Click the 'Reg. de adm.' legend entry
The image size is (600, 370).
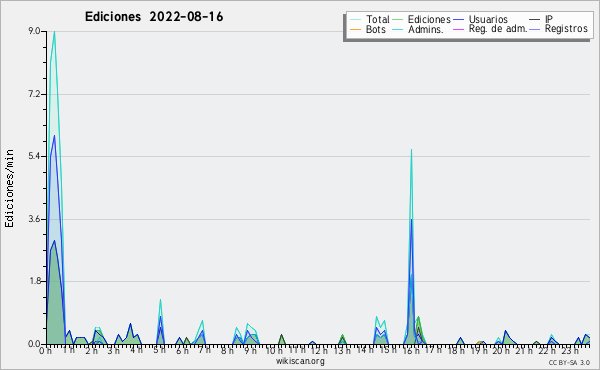coord(498,29)
